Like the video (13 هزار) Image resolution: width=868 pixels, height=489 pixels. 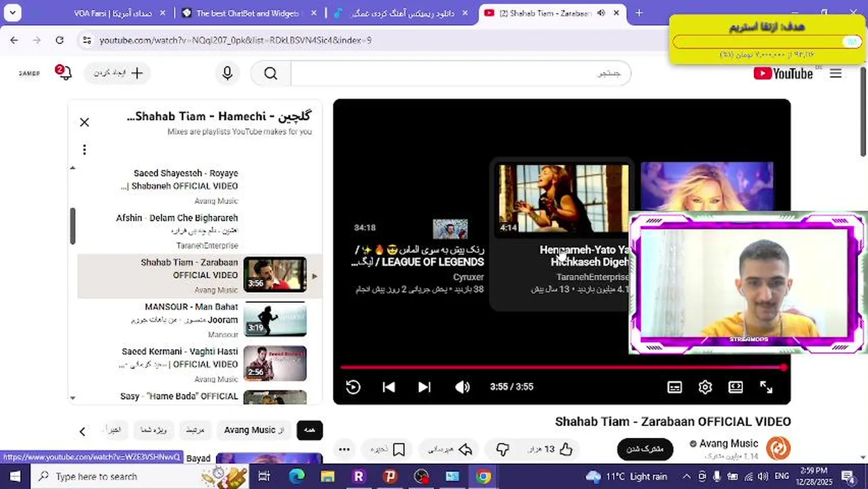pos(551,449)
